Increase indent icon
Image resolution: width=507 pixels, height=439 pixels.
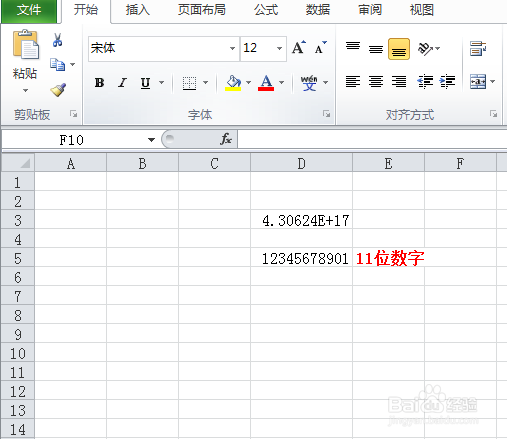point(447,81)
